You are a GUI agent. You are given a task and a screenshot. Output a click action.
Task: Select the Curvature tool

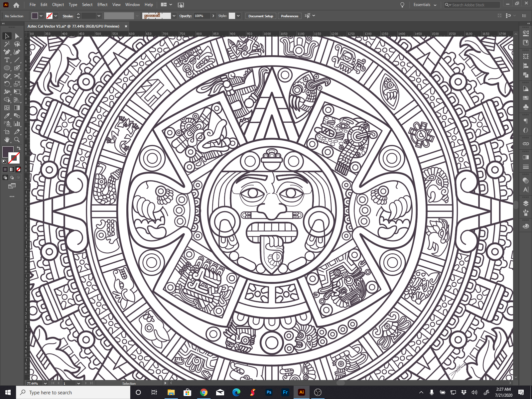[17, 52]
